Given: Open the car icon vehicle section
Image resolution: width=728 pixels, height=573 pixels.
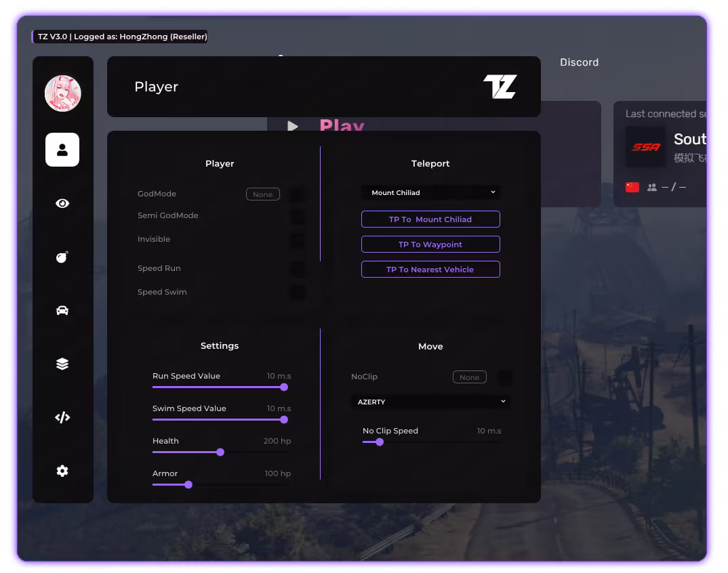Looking at the screenshot, I should (62, 310).
